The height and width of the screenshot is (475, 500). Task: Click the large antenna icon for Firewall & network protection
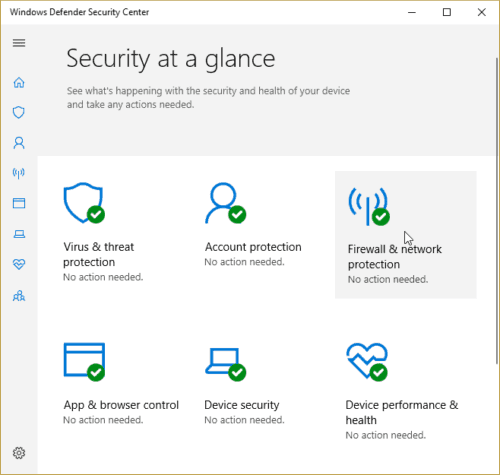pyautogui.click(x=369, y=206)
